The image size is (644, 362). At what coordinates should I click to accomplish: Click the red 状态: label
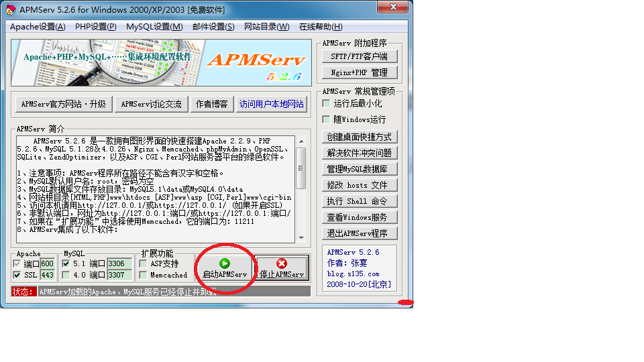24,292
